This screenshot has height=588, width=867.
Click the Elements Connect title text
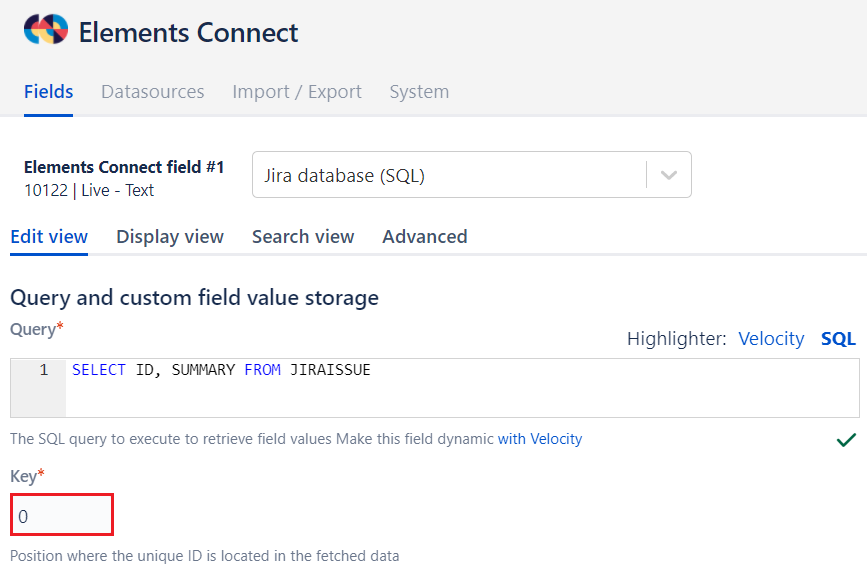(188, 32)
